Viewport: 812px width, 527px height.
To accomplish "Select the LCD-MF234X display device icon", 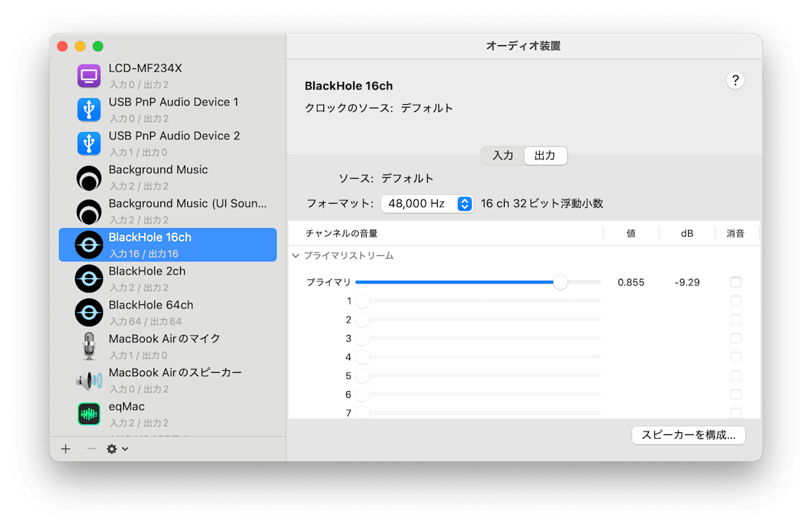I will click(89, 75).
